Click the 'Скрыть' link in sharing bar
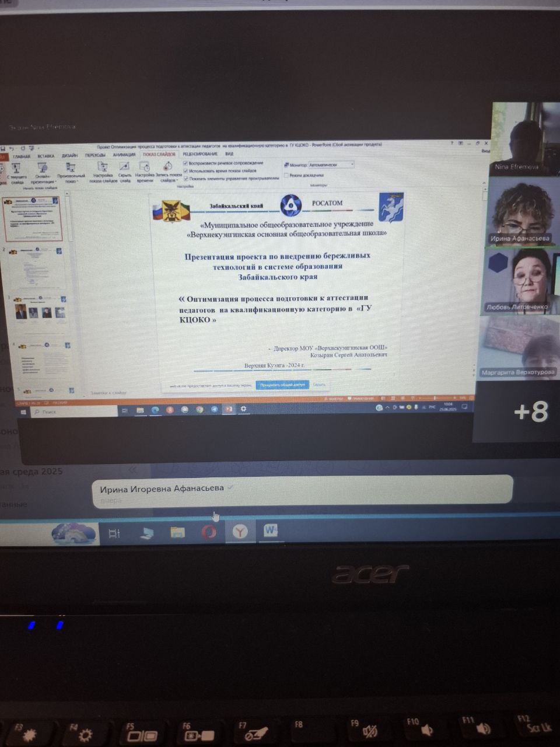Screen dimensions: 560x747 319,385
